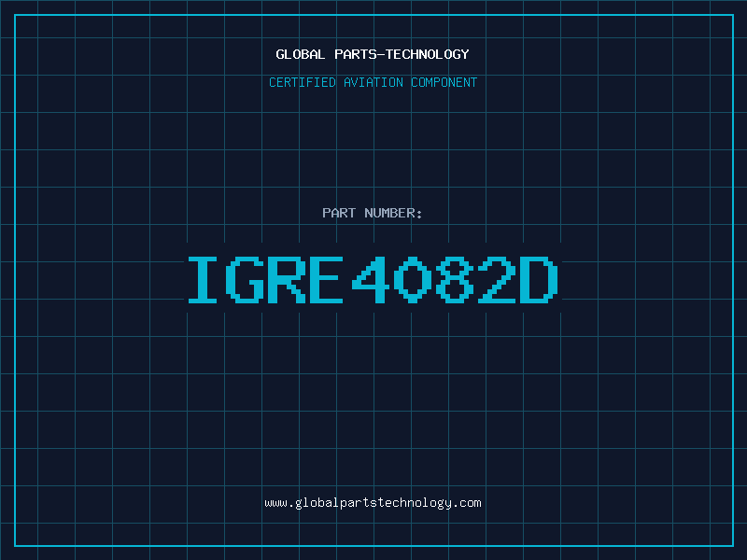The width and height of the screenshot is (747, 560).
Task: Click the word TECHNOLOGY in the header
Action: pyautogui.click(x=428, y=54)
